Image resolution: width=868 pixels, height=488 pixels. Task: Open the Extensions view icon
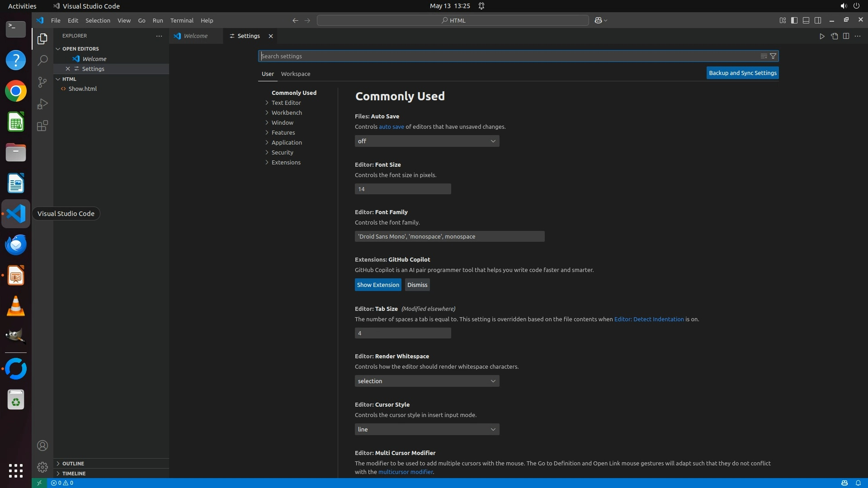click(x=42, y=126)
